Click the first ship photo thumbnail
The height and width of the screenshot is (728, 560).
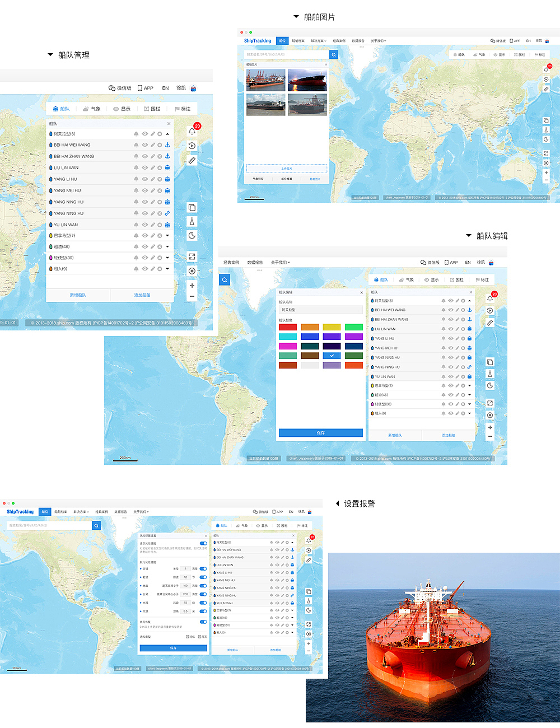pyautogui.click(x=267, y=79)
